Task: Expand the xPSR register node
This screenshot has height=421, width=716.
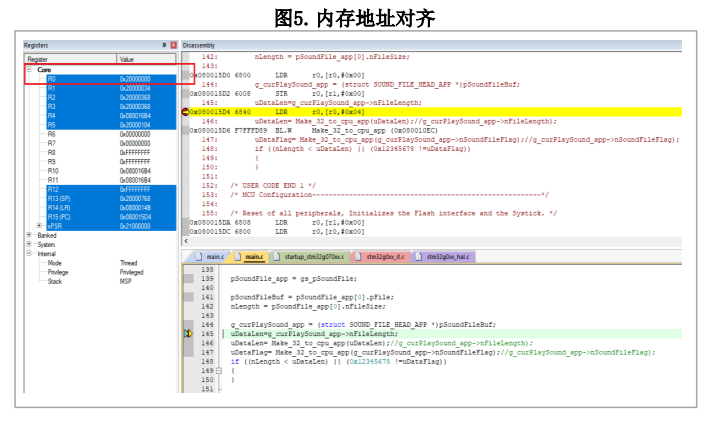Action: pos(39,226)
